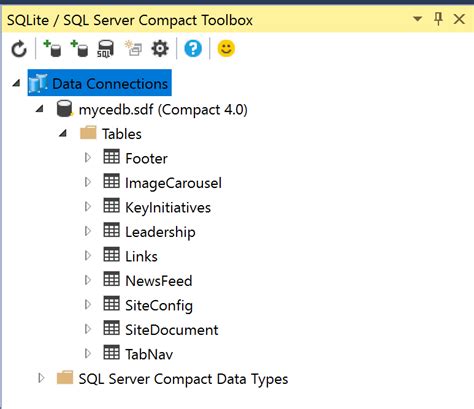Click the TabNav table grid icon
474x409 pixels.
(x=111, y=352)
